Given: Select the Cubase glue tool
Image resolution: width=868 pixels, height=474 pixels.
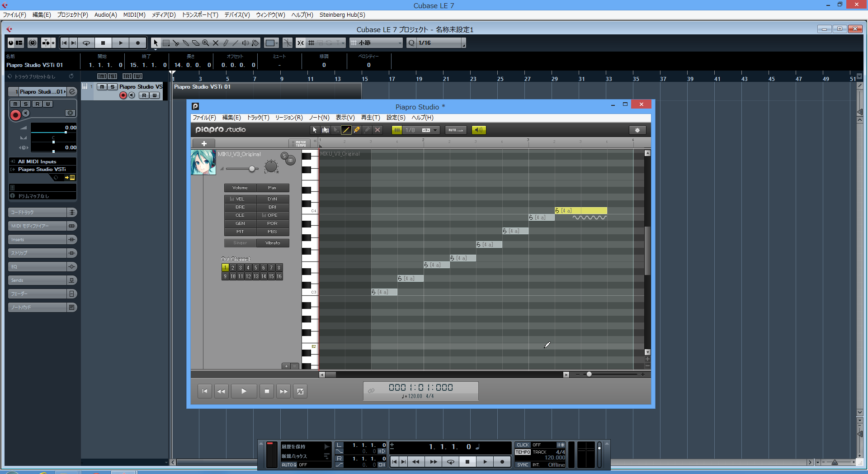Looking at the screenshot, I should click(186, 43).
